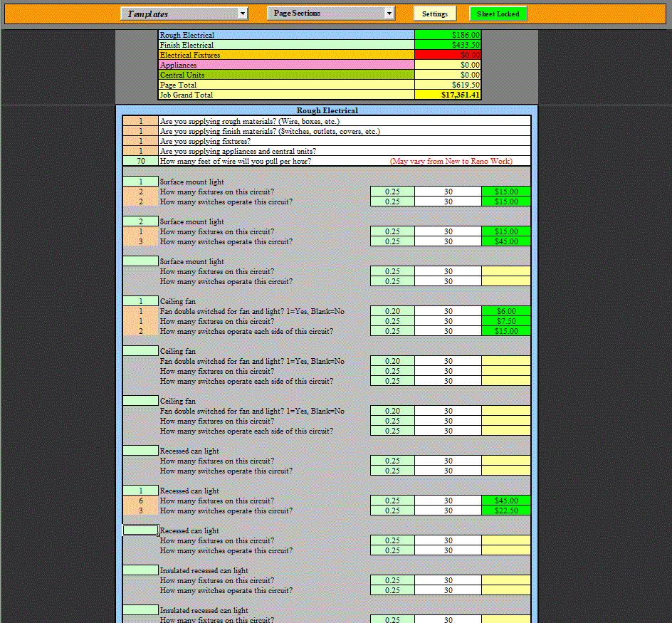Open the Settings dialog

pyautogui.click(x=434, y=13)
